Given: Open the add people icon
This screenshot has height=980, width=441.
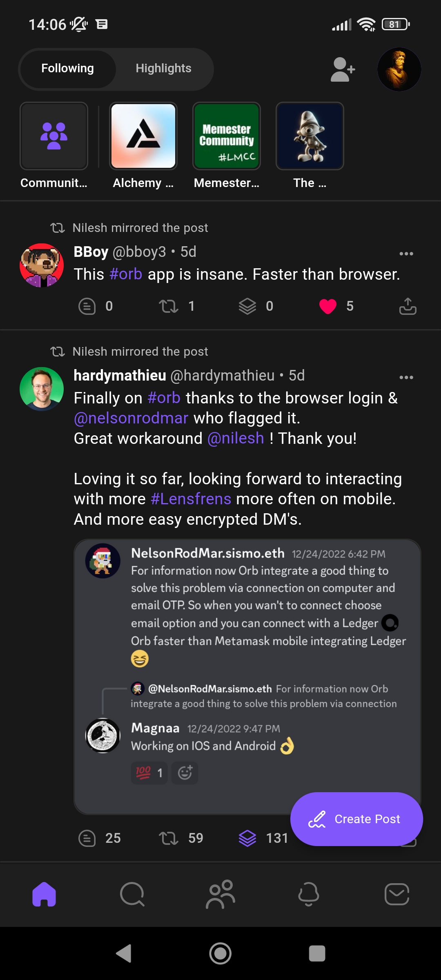Looking at the screenshot, I should click(343, 69).
